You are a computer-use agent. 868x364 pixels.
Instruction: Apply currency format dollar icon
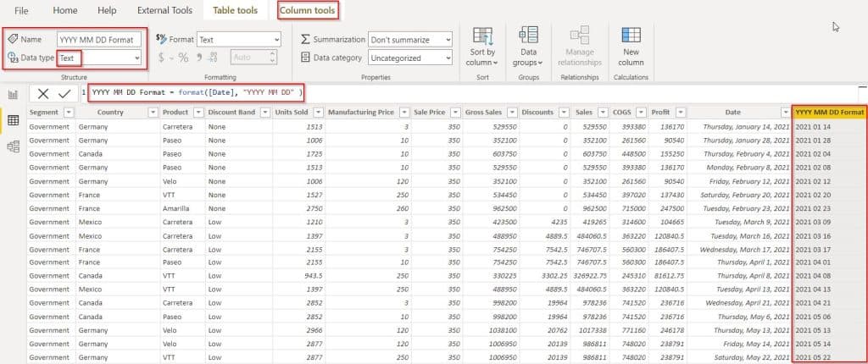point(161,58)
